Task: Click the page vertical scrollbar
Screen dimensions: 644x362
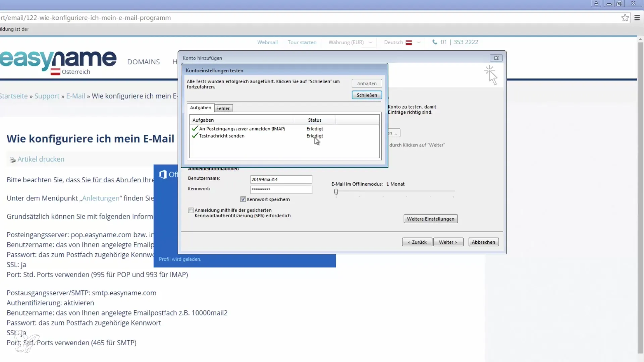Action: [x=640, y=198]
